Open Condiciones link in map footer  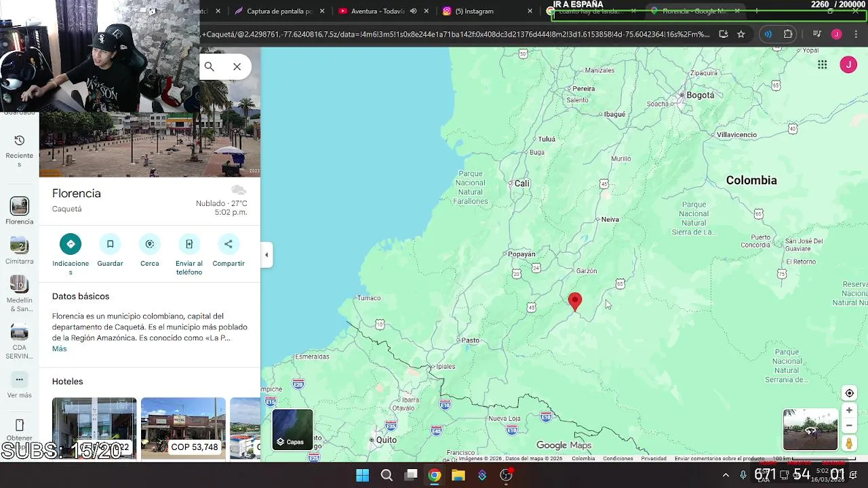(618, 459)
